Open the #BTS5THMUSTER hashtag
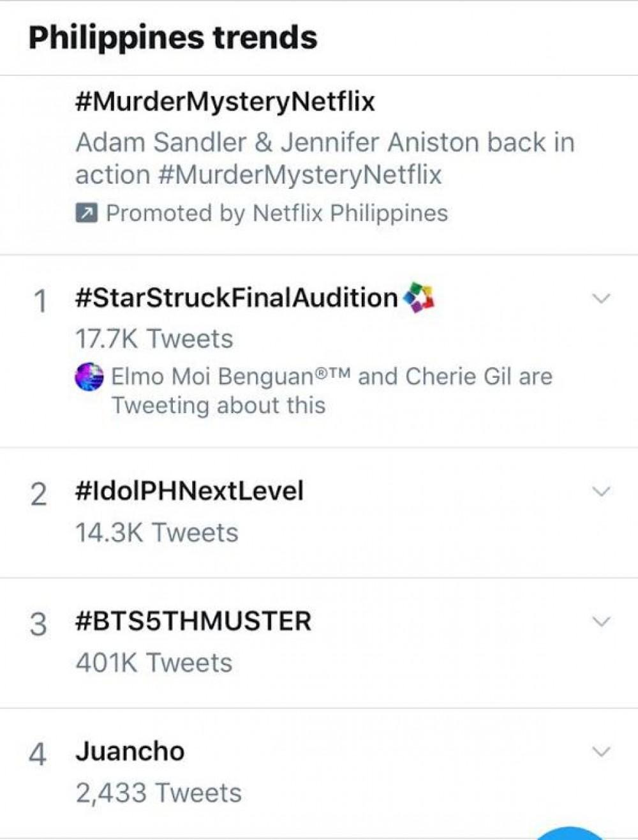Viewport: 638px width, 840px height. click(x=193, y=622)
